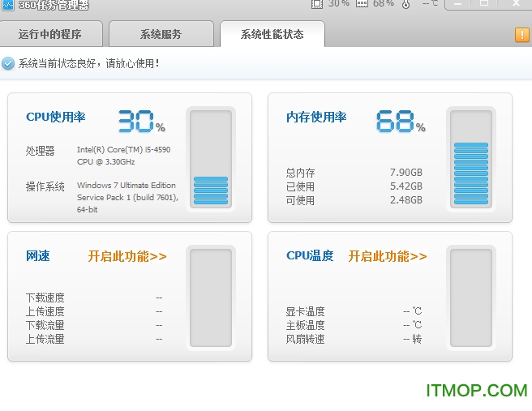532x411 pixels.
Task: Switch to the 系统服务 tab
Action: tap(161, 34)
